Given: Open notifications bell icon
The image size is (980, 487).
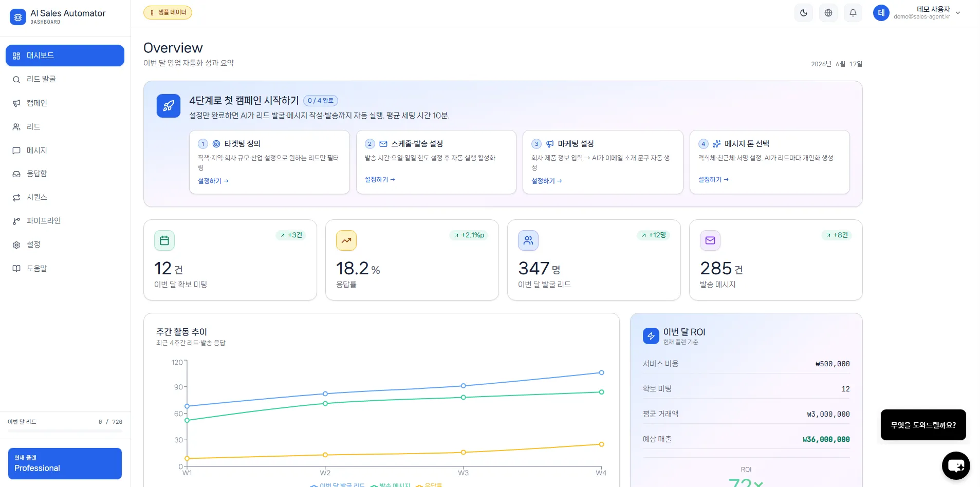Looking at the screenshot, I should (853, 13).
